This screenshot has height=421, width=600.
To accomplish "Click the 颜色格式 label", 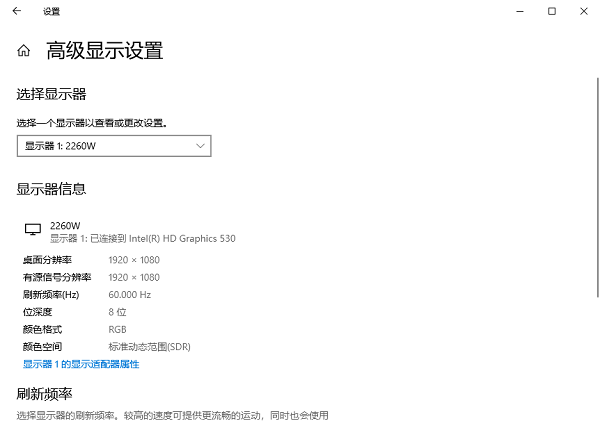I will pyautogui.click(x=42, y=330).
